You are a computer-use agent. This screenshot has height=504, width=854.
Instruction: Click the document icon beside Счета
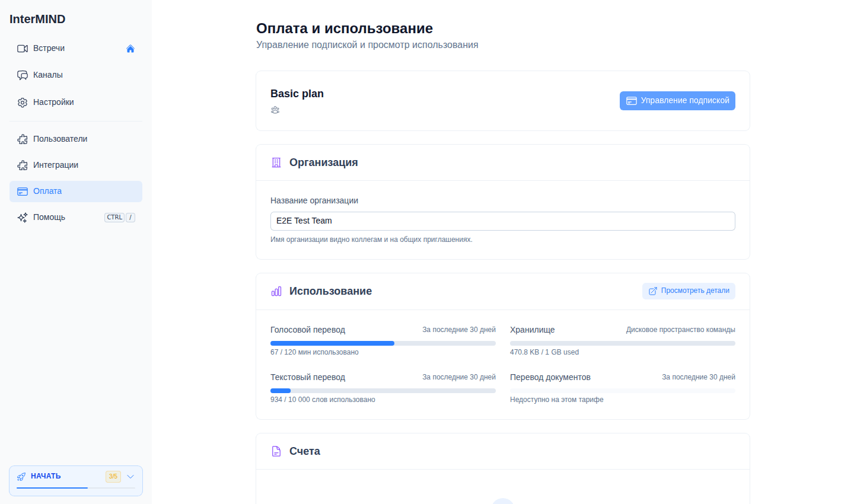[276, 451]
